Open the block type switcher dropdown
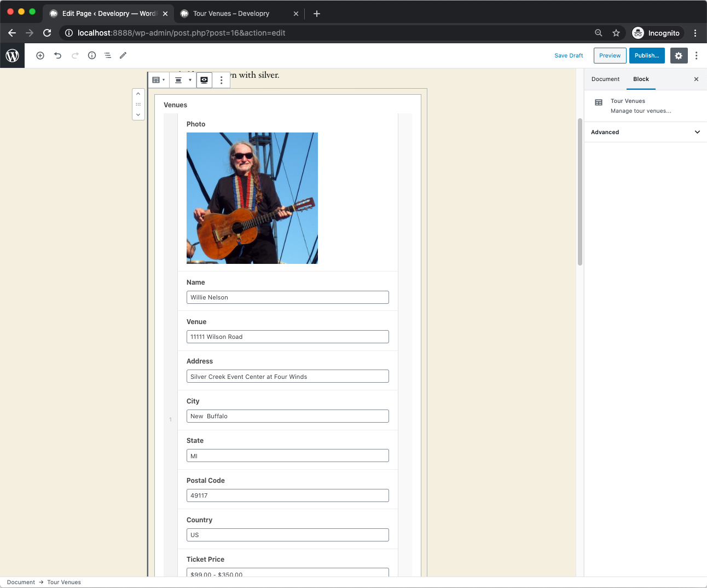The height and width of the screenshot is (588, 707). [158, 80]
